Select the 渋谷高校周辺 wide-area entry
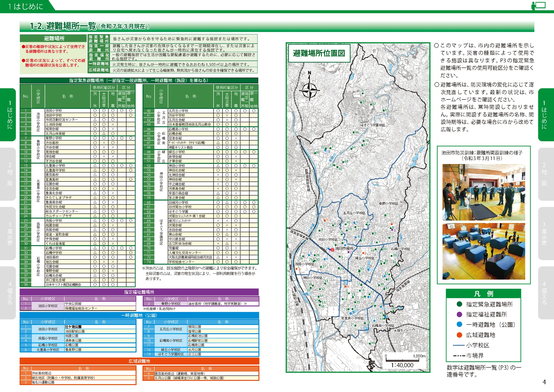Screen dimensions: 554x392 [x=42, y=373]
